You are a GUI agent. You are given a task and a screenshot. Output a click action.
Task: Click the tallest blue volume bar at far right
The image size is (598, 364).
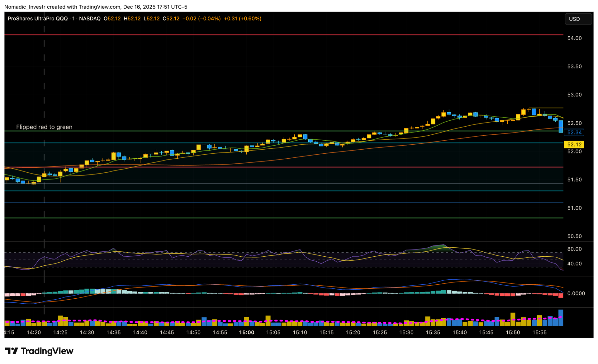561,318
